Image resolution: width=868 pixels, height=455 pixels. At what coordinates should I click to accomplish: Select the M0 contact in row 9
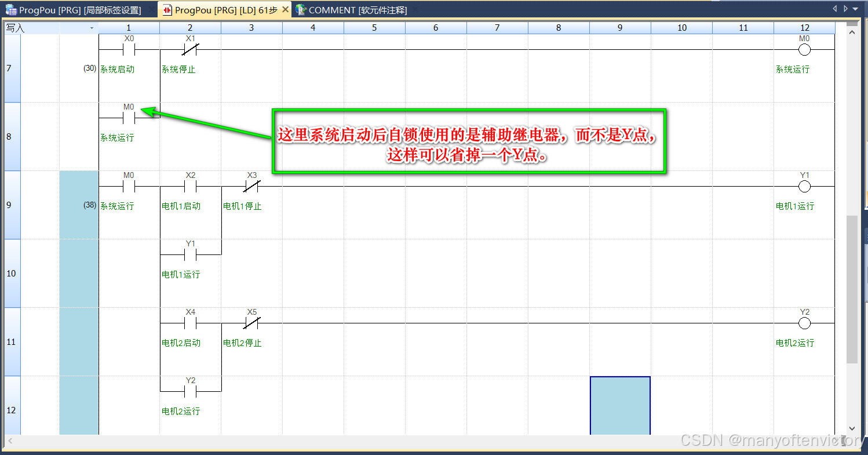(129, 187)
